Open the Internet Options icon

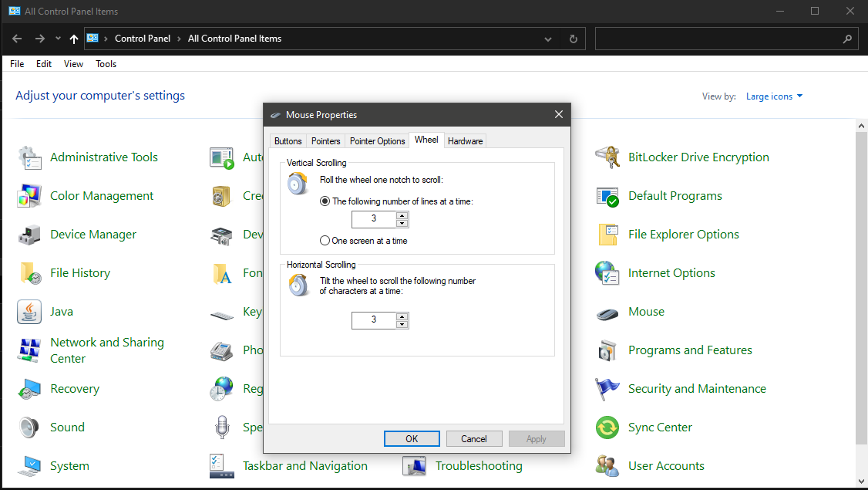[607, 273]
